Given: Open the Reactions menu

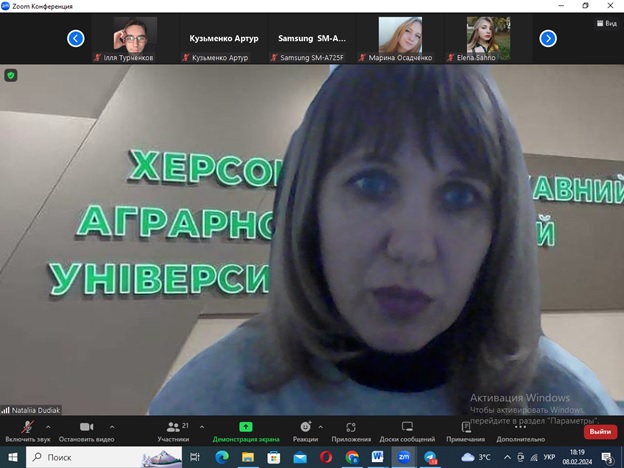Looking at the screenshot, I should click(305, 431).
